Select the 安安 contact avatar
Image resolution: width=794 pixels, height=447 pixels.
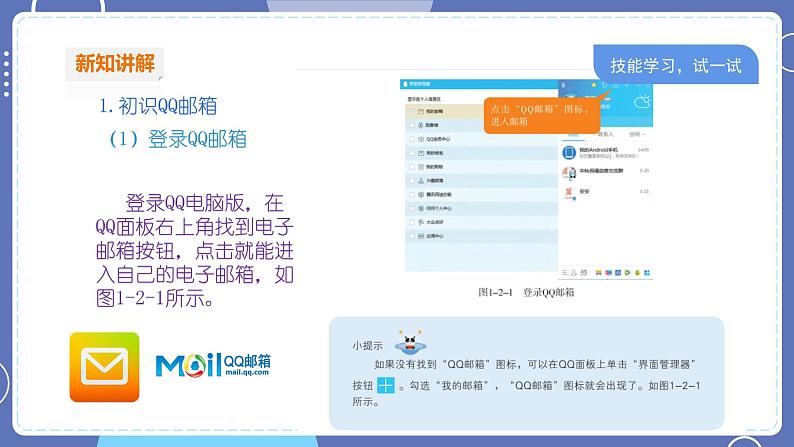coord(569,191)
